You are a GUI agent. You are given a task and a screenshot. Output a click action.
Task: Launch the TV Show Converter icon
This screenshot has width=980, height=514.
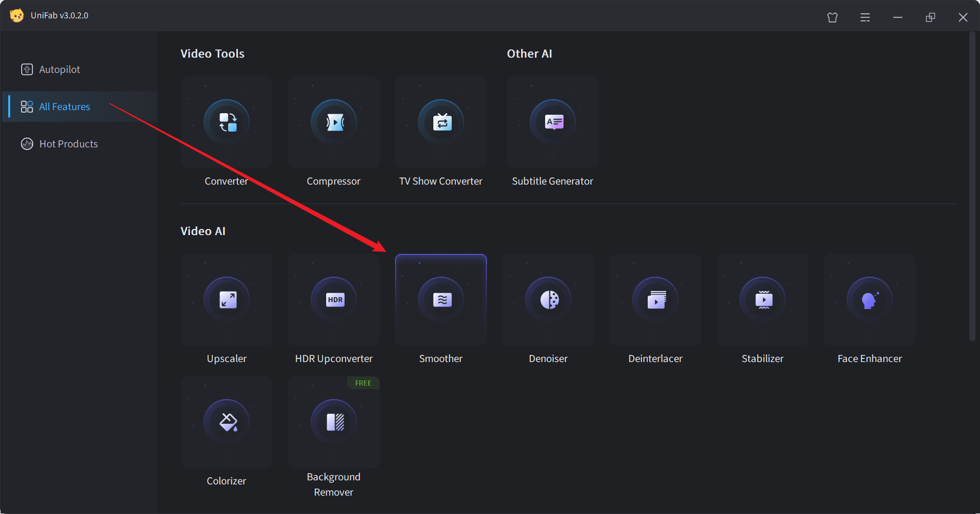(x=441, y=122)
